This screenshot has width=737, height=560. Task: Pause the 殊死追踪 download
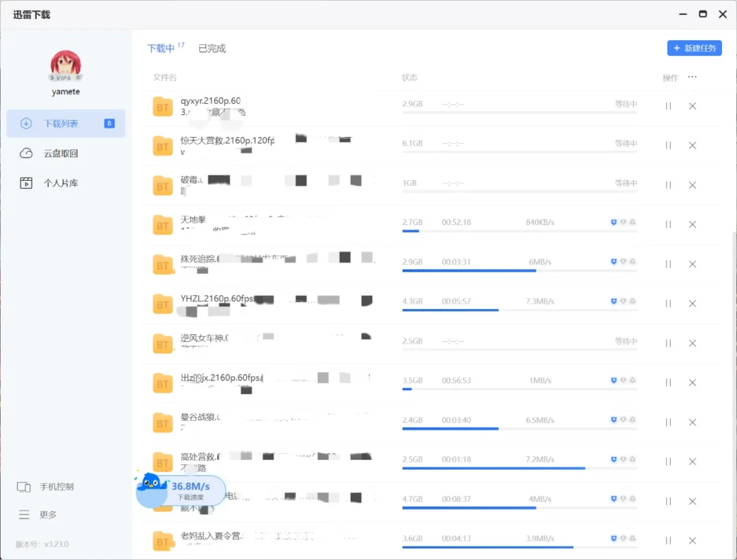click(x=668, y=264)
